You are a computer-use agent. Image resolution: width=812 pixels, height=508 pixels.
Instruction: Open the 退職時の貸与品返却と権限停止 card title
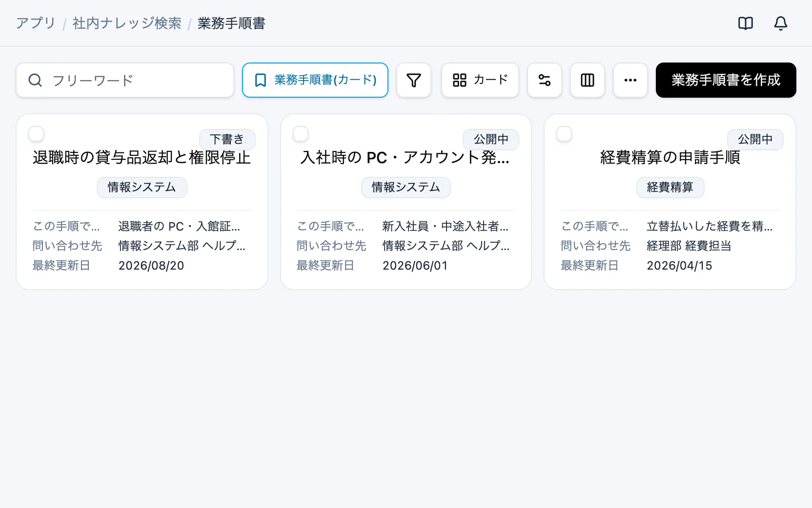tap(142, 157)
